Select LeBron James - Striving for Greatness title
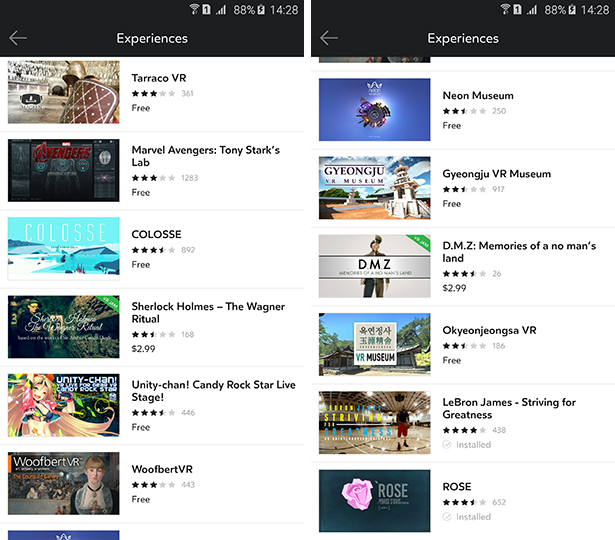The image size is (615, 540). [509, 408]
